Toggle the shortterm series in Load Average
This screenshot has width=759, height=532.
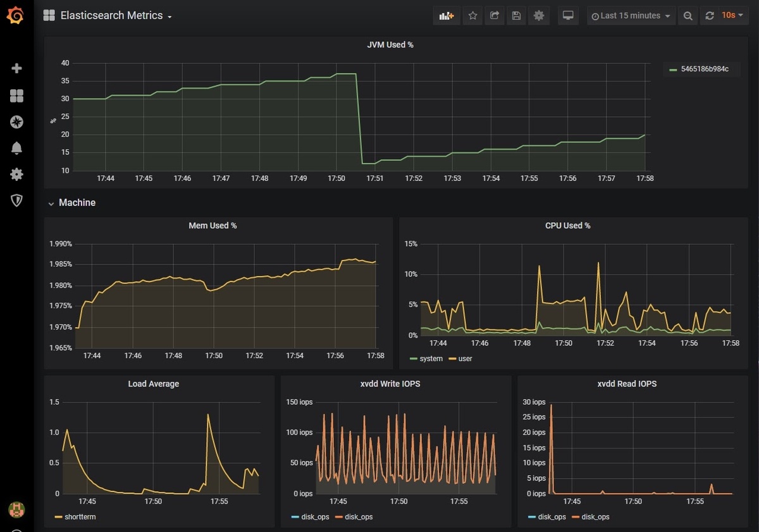coord(80,517)
